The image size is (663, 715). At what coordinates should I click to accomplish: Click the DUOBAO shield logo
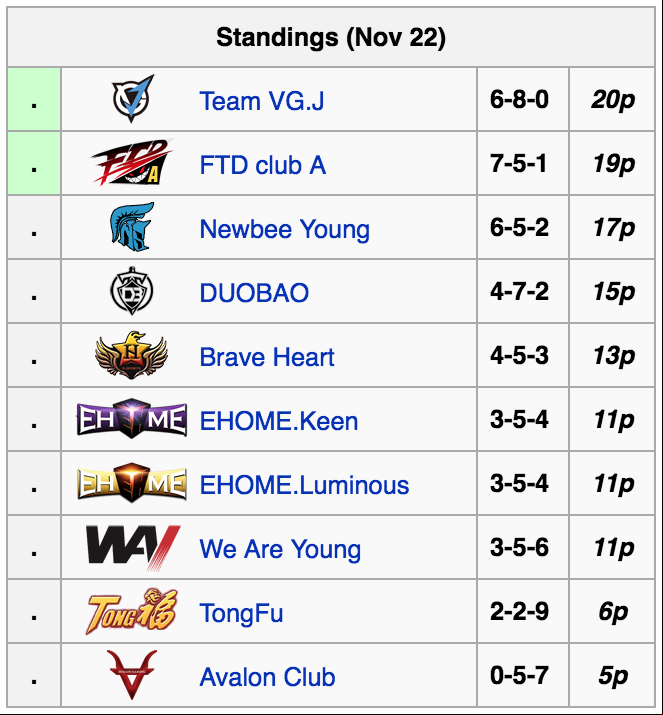click(x=132, y=291)
